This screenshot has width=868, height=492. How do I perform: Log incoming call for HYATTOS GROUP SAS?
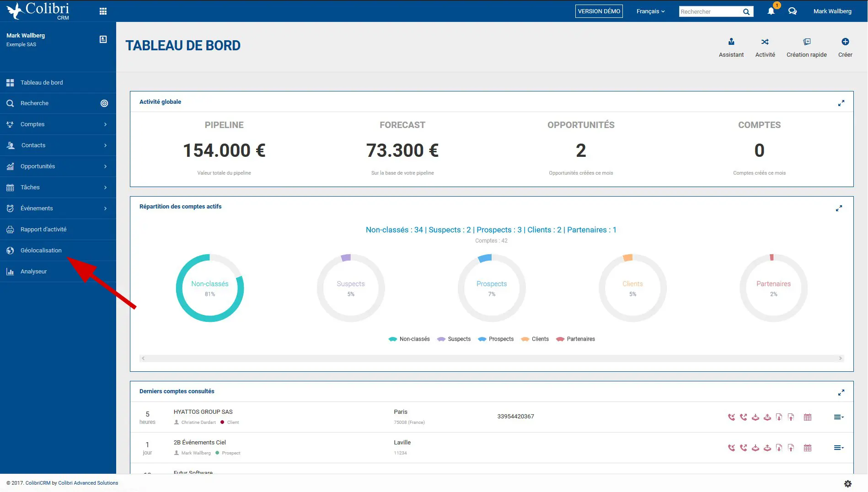pos(732,417)
